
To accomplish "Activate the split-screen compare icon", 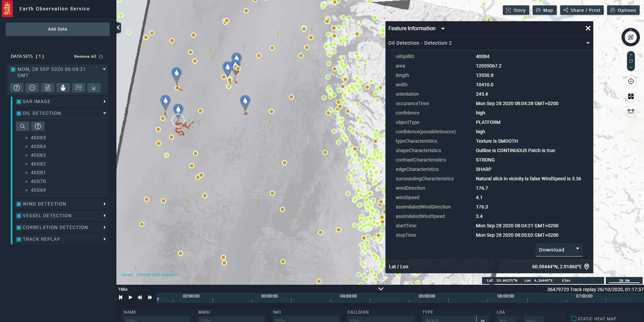I will click(631, 97).
